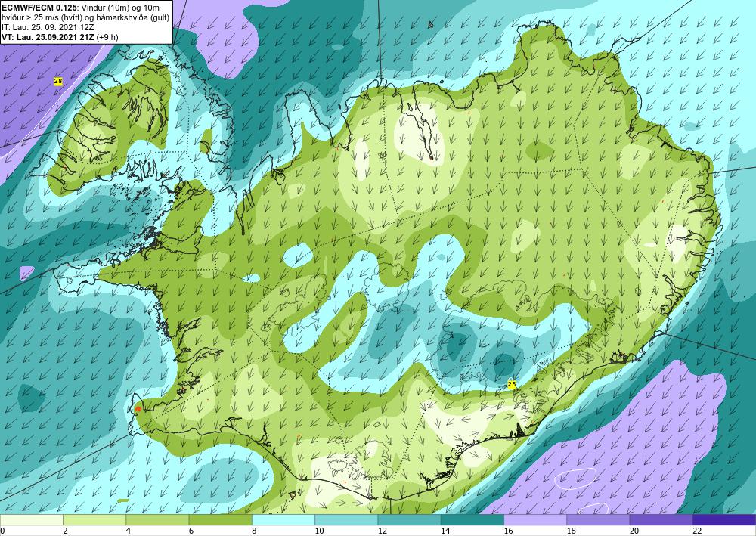This screenshot has height=536, width=756.
Task: Click the legend scale label '4'
Action: tap(128, 531)
